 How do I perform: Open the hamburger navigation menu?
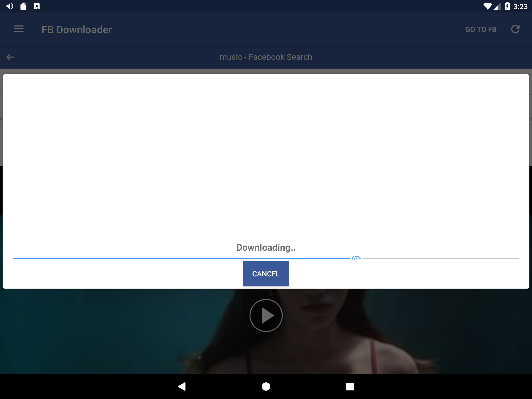click(x=19, y=29)
